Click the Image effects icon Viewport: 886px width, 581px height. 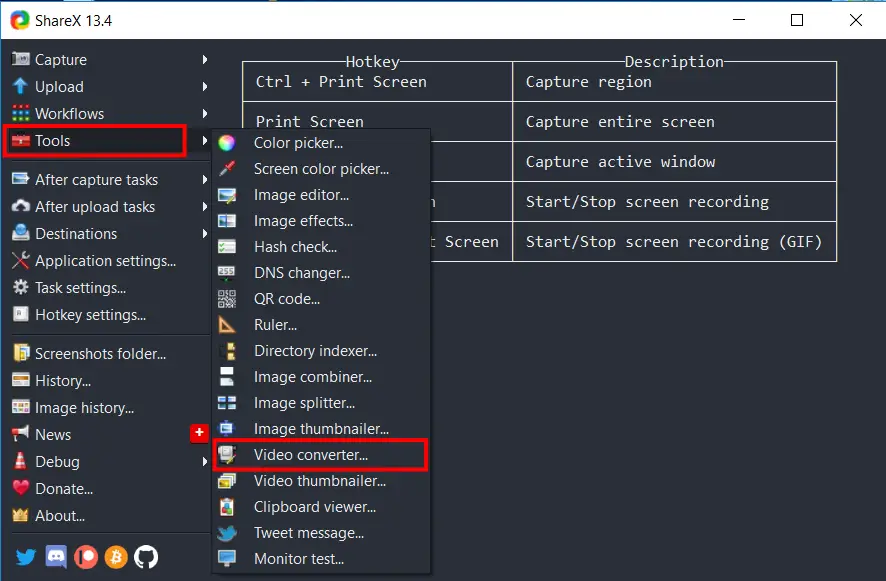(227, 221)
